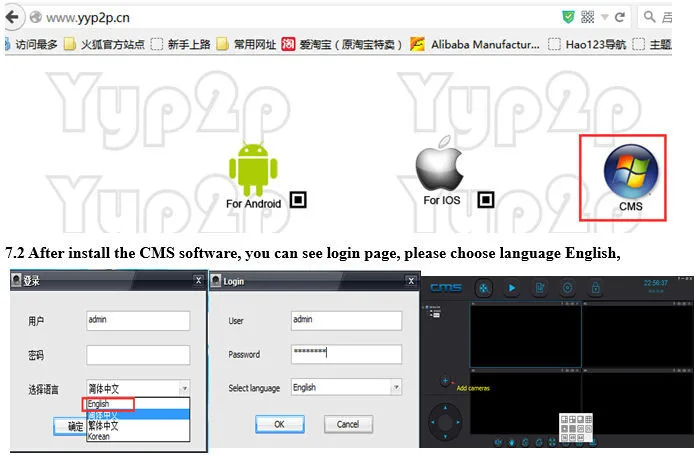Click the Password field in Login dialog
The image size is (694, 455).
(x=346, y=354)
